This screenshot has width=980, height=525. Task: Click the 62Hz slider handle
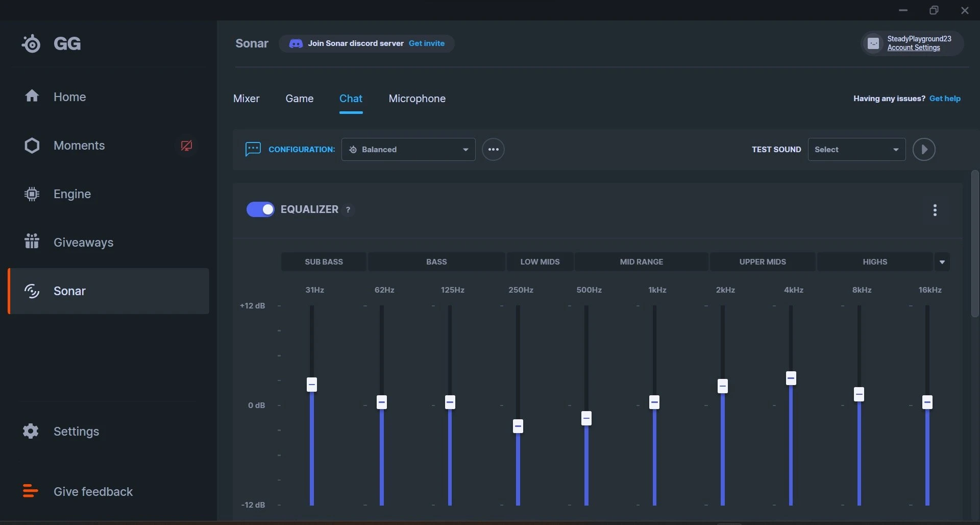tap(382, 402)
